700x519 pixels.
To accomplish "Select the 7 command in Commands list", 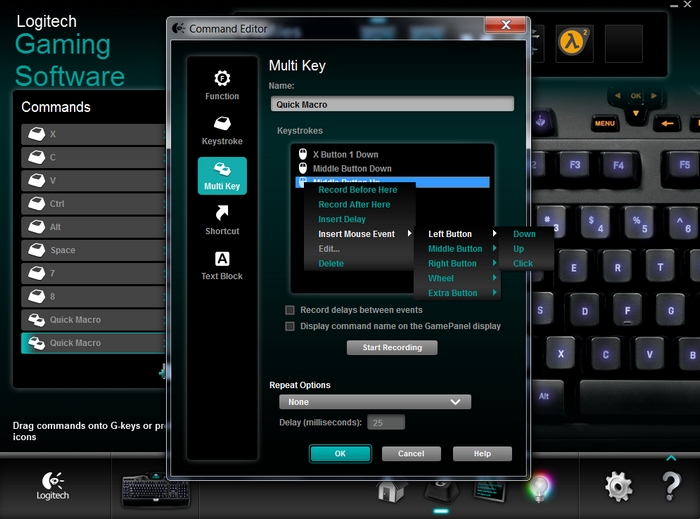I will (93, 273).
